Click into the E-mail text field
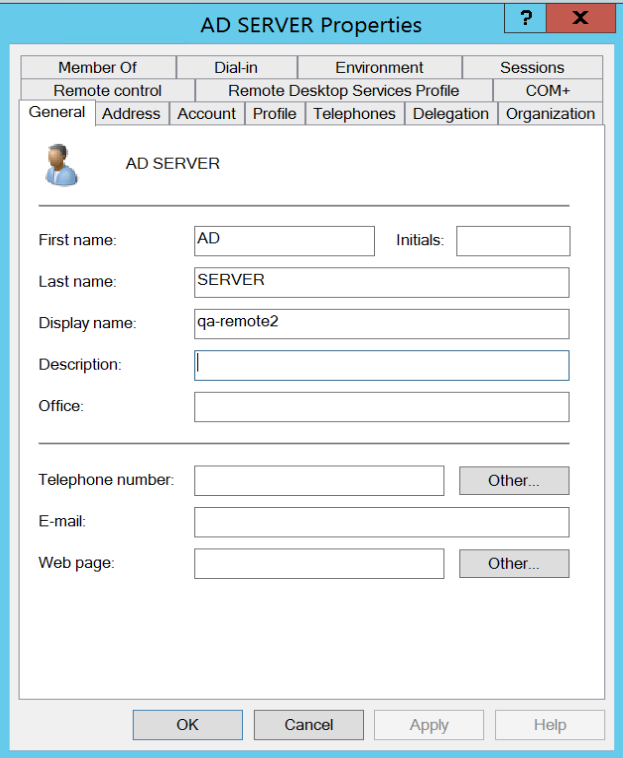 click(381, 522)
